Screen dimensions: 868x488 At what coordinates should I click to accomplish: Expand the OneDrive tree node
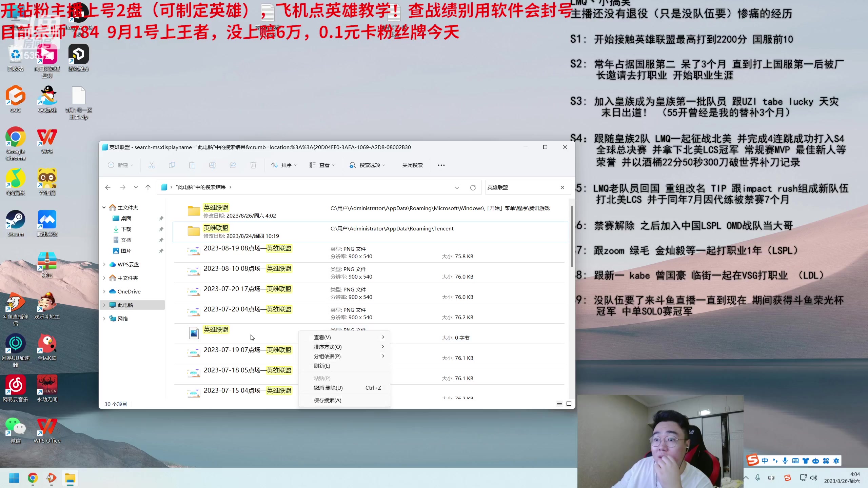tap(104, 291)
